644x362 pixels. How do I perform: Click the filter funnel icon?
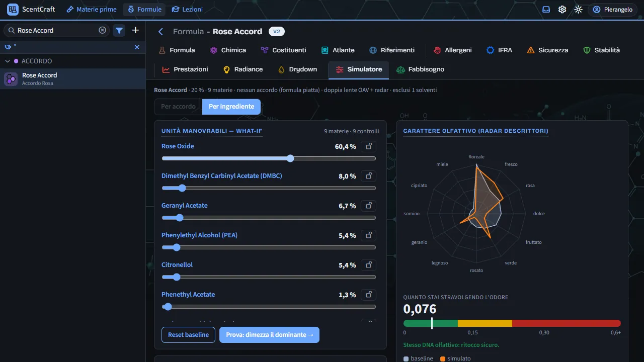pyautogui.click(x=119, y=30)
